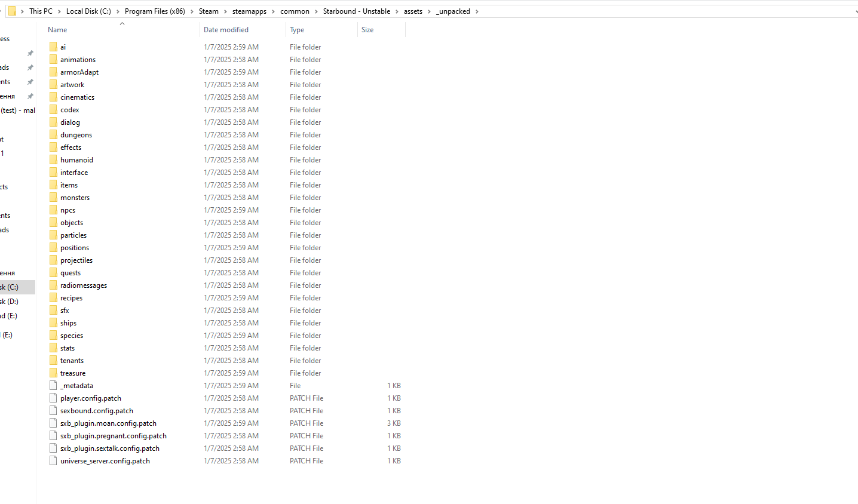Click the date modified of the recipes folder

(x=231, y=298)
